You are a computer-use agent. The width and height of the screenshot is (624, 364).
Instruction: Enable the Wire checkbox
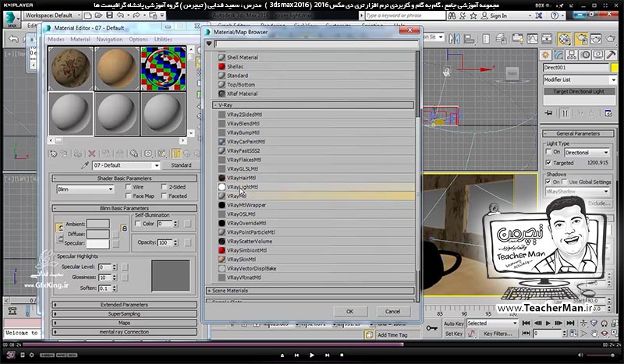(128, 186)
